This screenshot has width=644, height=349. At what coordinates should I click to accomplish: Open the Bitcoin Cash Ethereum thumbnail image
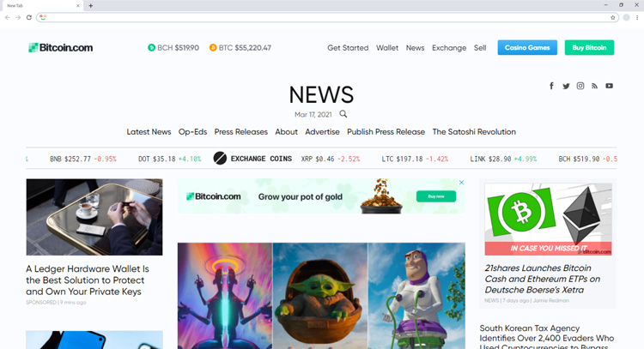548,219
